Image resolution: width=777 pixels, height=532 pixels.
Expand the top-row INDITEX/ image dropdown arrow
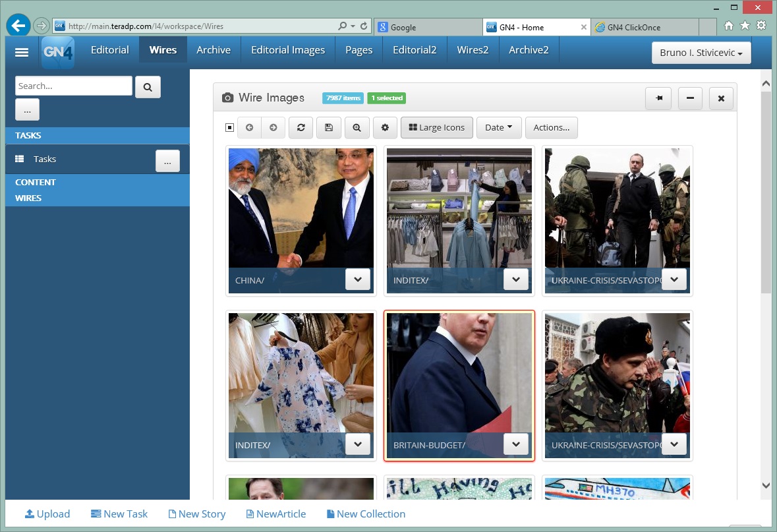(516, 280)
